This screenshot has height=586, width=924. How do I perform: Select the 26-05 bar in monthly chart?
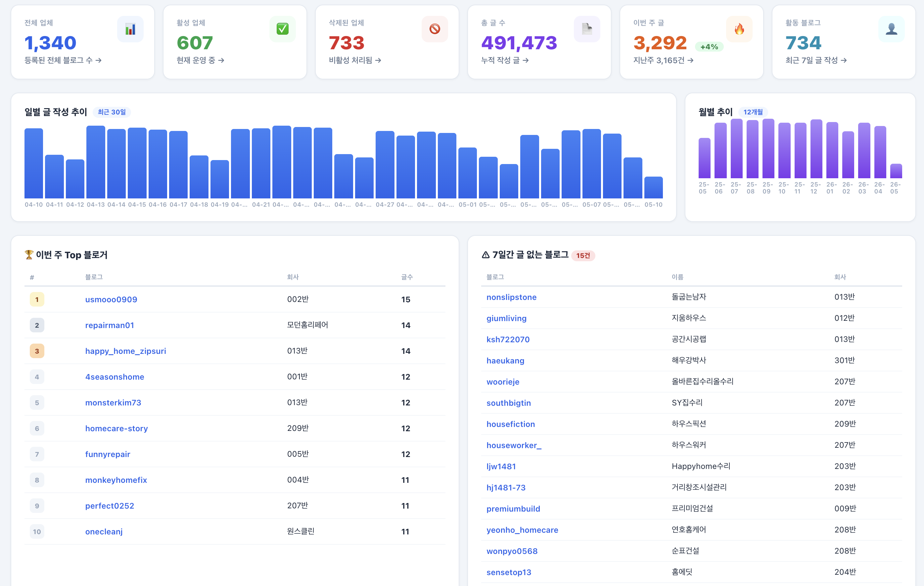[x=896, y=171]
